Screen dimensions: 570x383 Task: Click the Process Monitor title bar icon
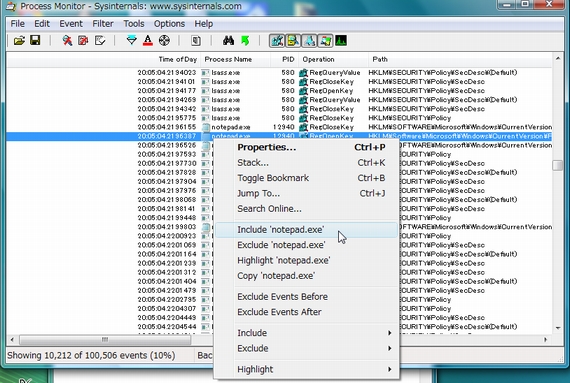(11, 6)
